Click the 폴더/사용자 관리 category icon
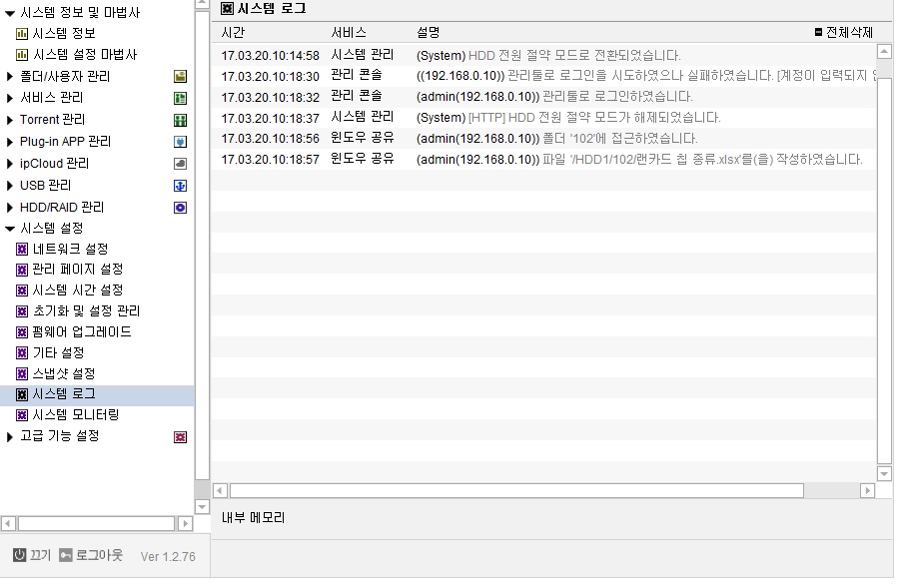The image size is (906, 588). tap(180, 76)
